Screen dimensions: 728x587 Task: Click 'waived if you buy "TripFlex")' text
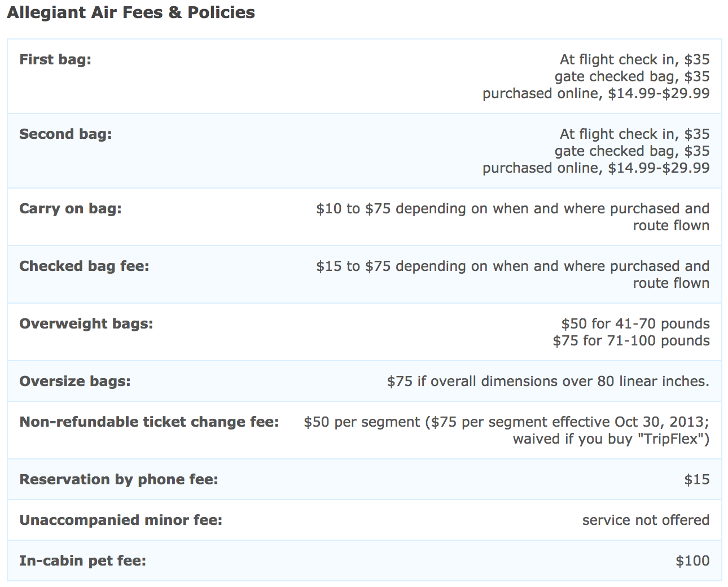pos(611,439)
